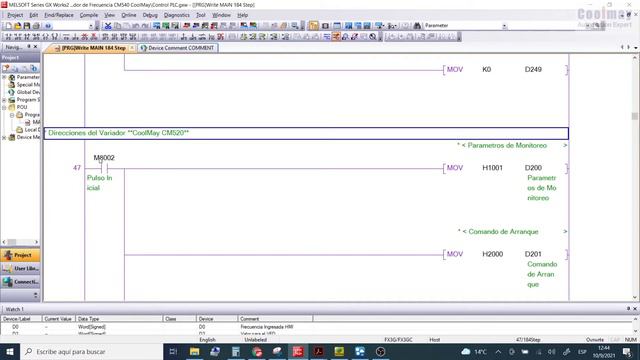640x360 pixels.
Task: Click the blue round help icon
Action: click(x=48, y=26)
